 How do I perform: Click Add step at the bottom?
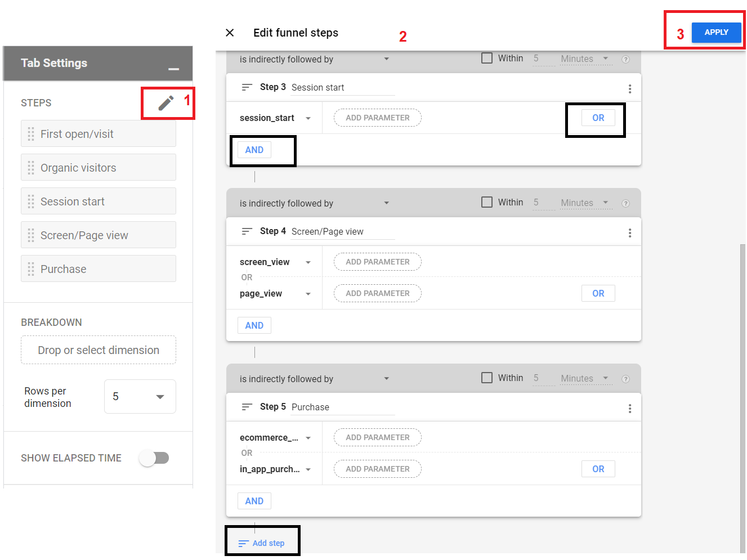[262, 543]
